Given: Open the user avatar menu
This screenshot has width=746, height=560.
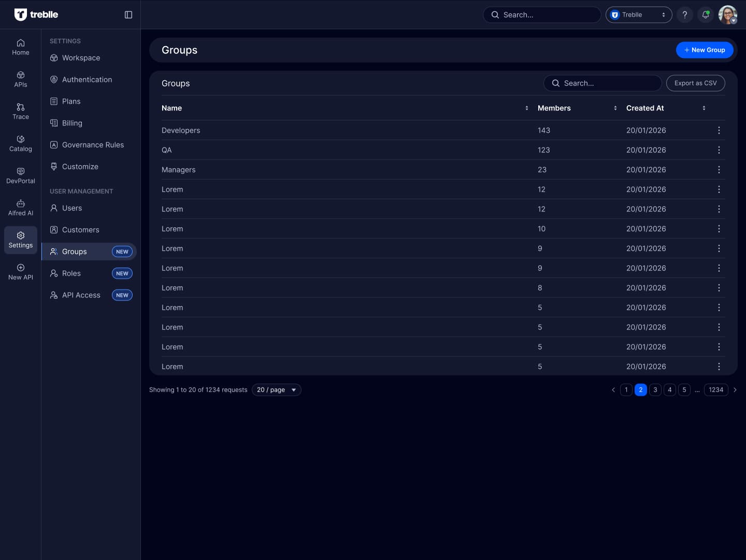Looking at the screenshot, I should point(727,15).
